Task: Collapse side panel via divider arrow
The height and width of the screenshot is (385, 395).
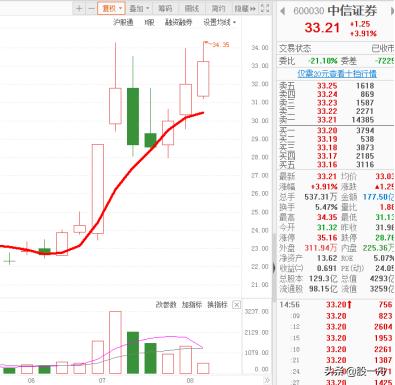Action: pyautogui.click(x=274, y=268)
